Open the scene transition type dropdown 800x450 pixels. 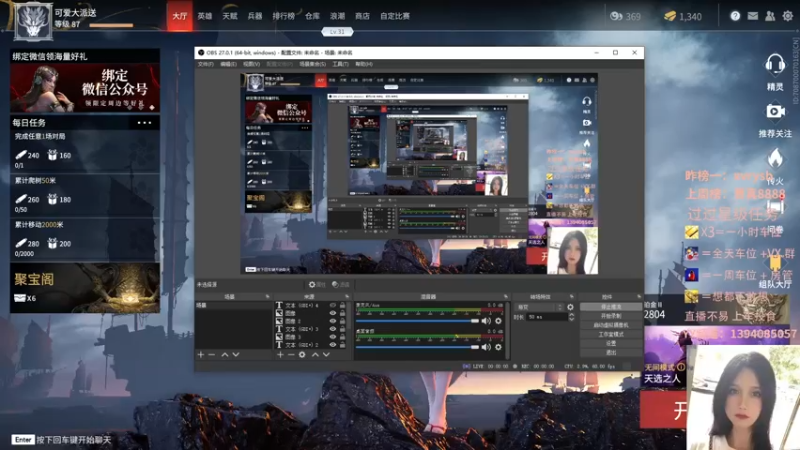(x=540, y=307)
